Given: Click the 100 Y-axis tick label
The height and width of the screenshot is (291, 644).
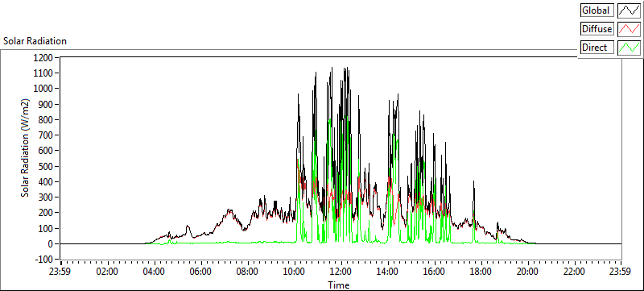Looking at the screenshot, I should (x=47, y=228).
